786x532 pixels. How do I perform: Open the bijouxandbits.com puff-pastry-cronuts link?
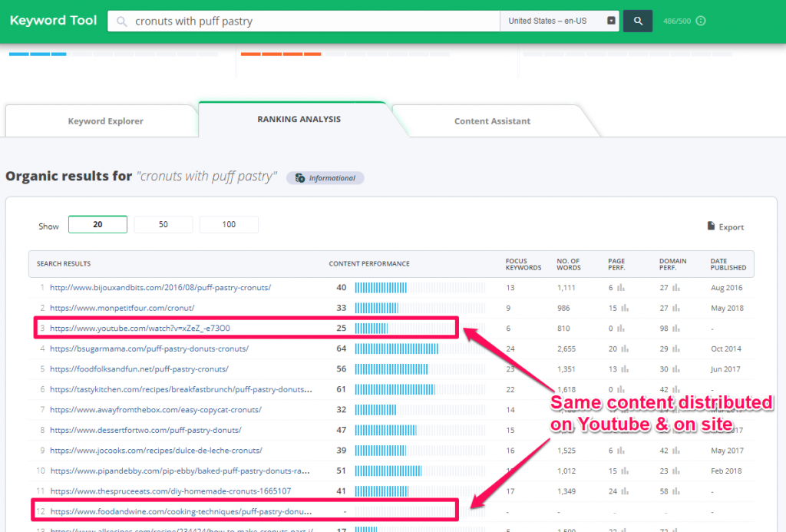point(160,288)
